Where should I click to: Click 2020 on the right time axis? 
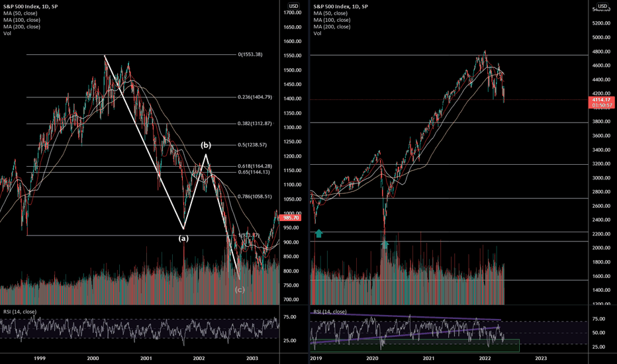tap(372, 358)
